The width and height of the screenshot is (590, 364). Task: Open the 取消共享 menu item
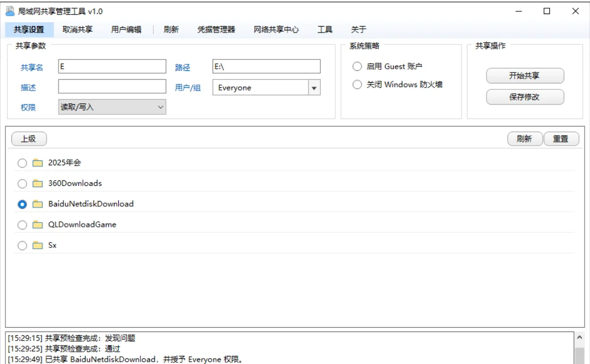tap(78, 30)
